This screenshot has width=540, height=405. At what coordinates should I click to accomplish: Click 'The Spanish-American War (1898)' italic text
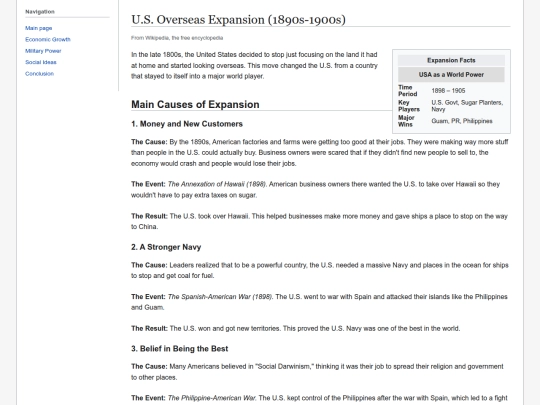coord(220,297)
